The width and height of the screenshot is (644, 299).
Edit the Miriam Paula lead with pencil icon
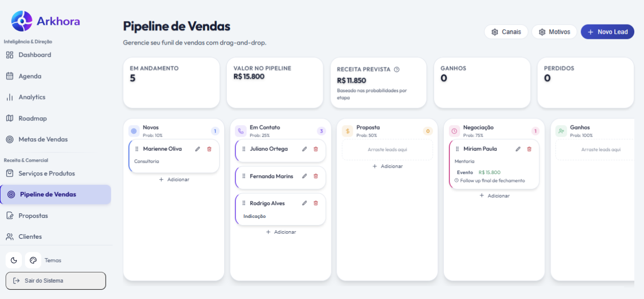tap(518, 149)
